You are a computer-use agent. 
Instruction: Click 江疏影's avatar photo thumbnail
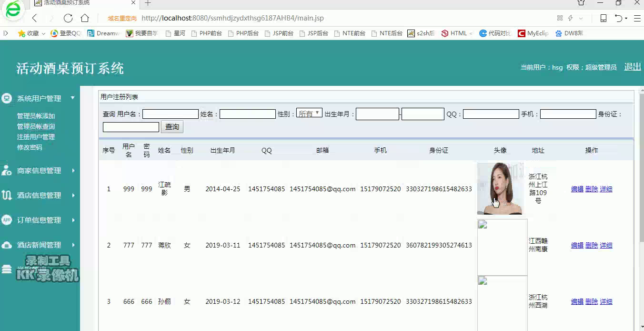tap(500, 189)
